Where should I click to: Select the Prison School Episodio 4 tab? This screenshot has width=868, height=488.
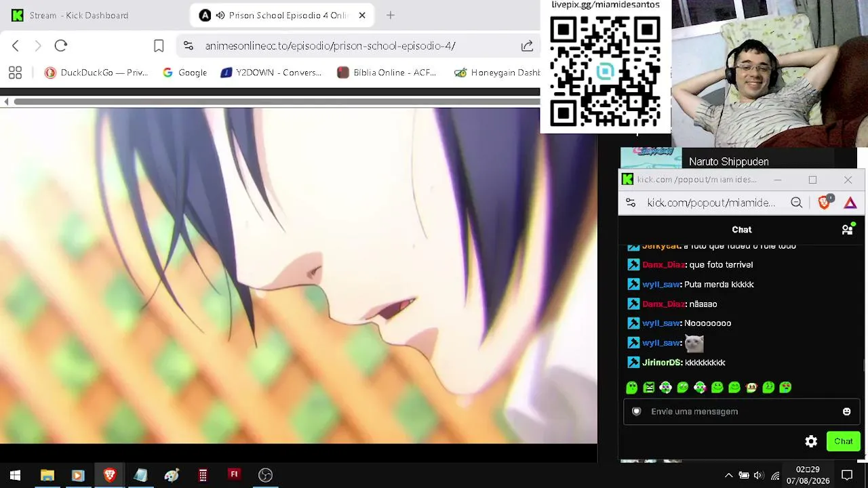(x=283, y=15)
